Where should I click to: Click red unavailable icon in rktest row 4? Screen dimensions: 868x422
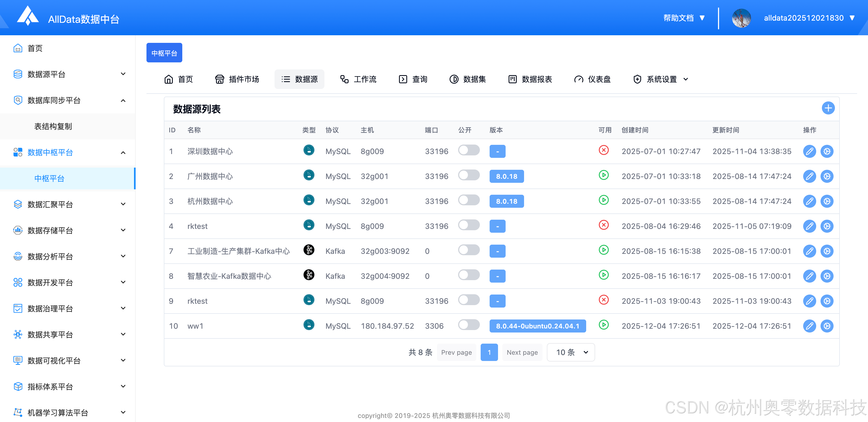604,225
